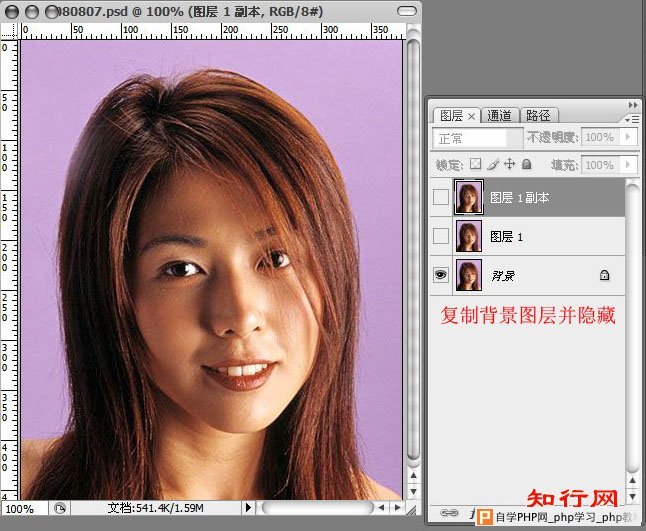Click the document scroll down arrow
This screenshot has height=531, width=646.
click(x=413, y=491)
